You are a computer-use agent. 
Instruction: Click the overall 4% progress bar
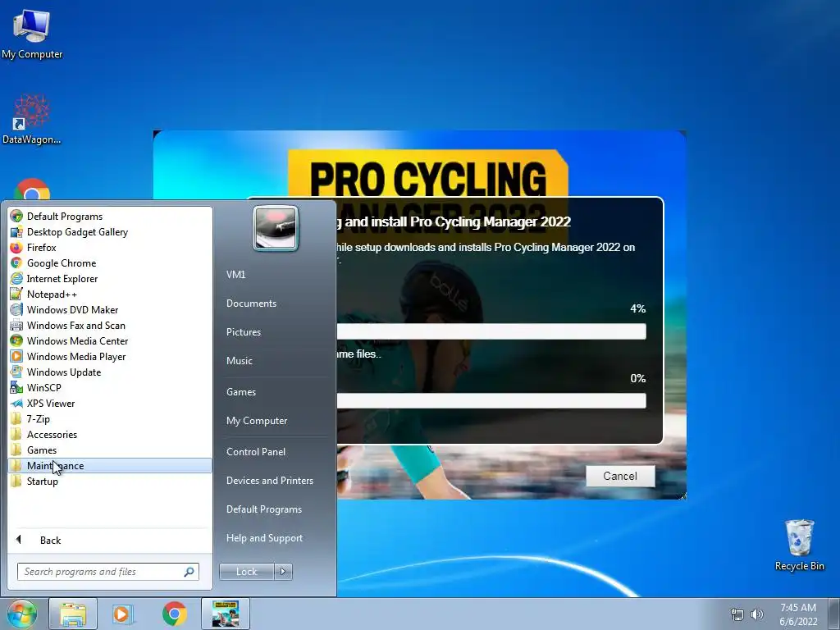(491, 331)
